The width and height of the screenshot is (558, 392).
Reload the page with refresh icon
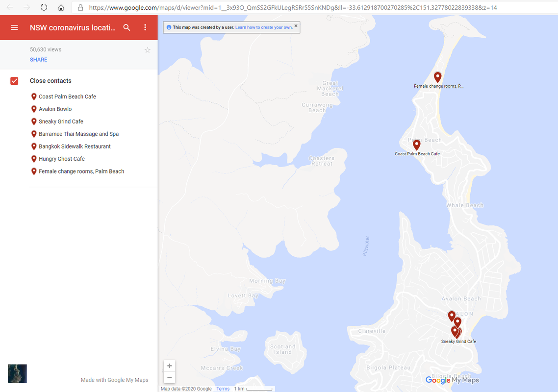(44, 7)
